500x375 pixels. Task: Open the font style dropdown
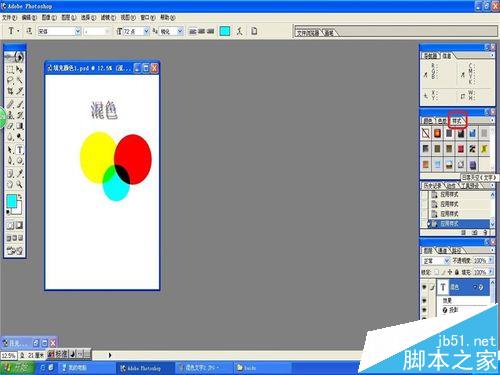click(107, 31)
